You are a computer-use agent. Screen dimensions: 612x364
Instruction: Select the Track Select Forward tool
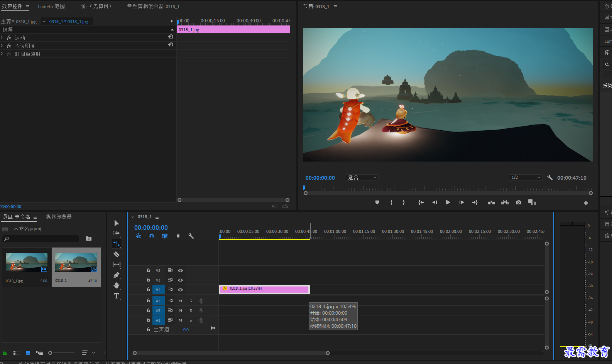(116, 234)
